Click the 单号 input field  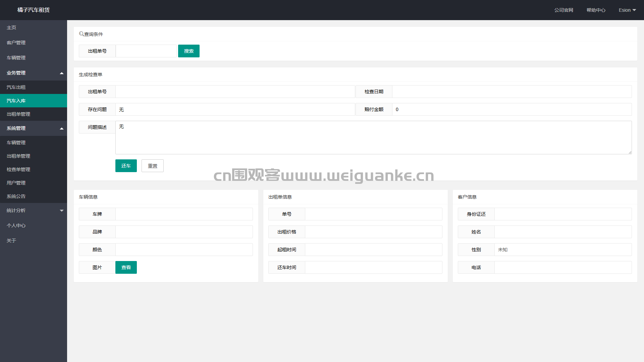[374, 214]
